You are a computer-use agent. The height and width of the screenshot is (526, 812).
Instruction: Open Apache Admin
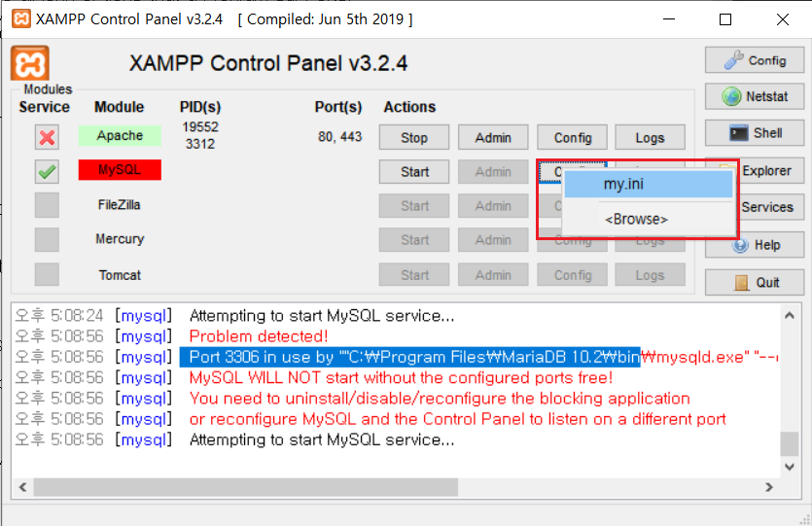[x=493, y=138]
